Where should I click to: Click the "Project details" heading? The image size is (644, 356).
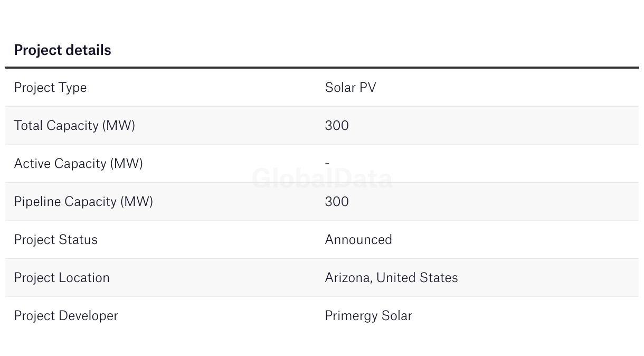(x=62, y=50)
